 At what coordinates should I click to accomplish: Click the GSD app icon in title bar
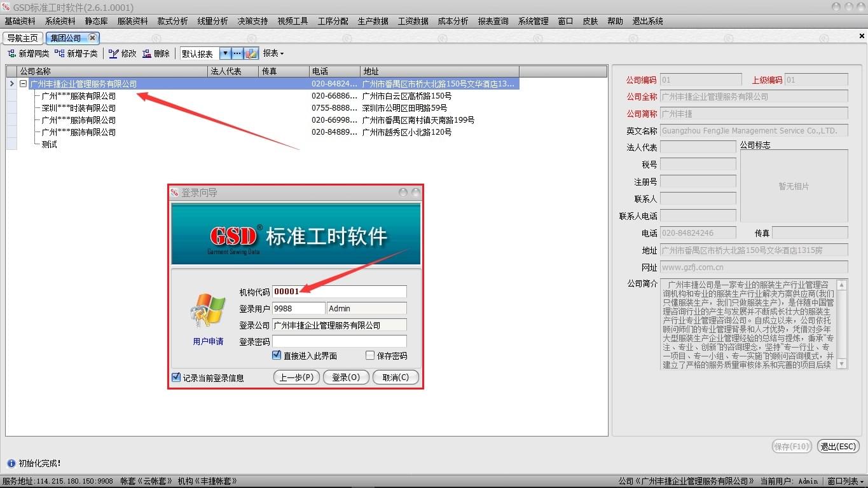tap(6, 6)
